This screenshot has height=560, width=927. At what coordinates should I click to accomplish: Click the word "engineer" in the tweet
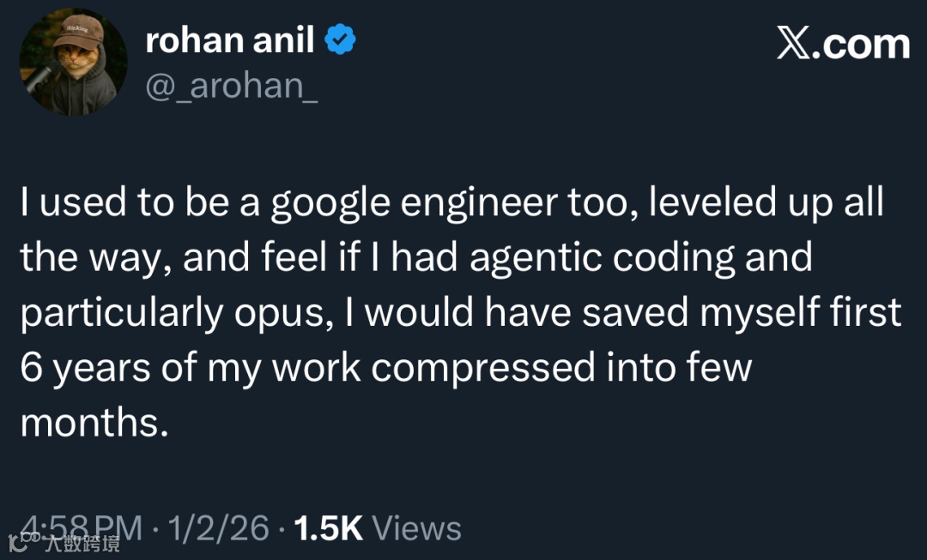(x=479, y=203)
